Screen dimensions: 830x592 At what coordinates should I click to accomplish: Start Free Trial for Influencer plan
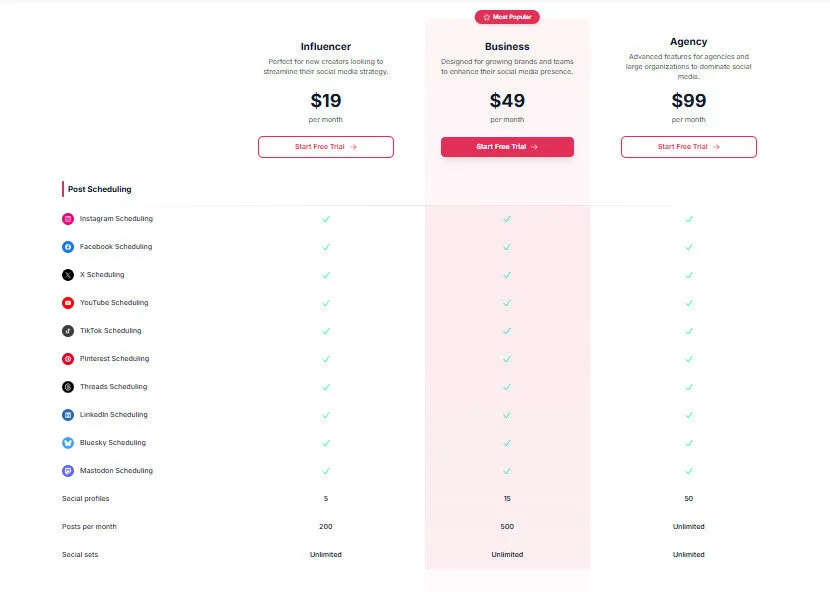325,147
